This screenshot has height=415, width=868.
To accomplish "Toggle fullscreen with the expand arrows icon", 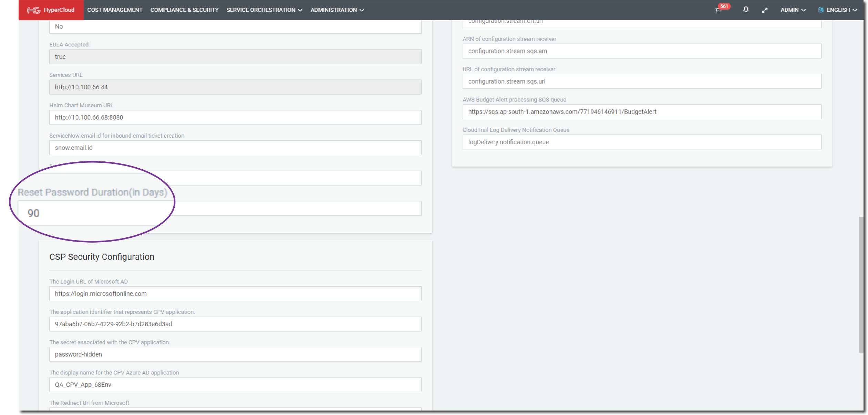I will pos(765,10).
